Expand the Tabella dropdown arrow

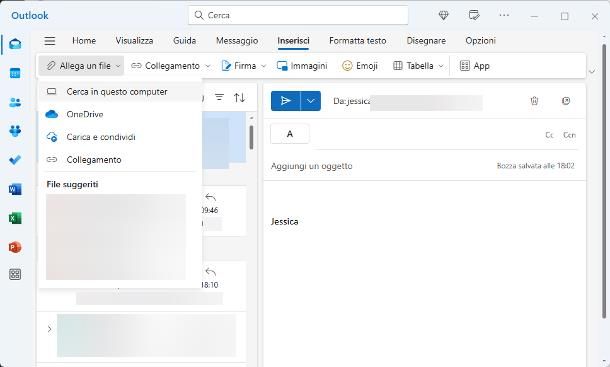441,66
